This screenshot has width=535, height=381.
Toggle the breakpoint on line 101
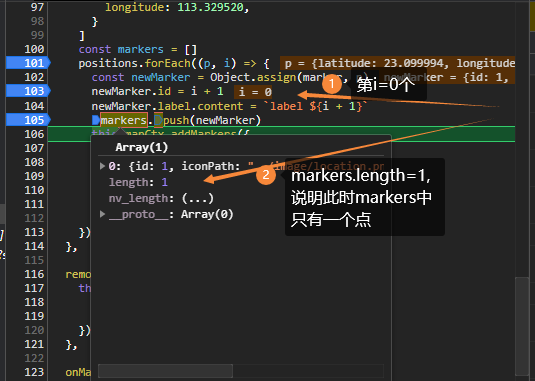[28, 63]
